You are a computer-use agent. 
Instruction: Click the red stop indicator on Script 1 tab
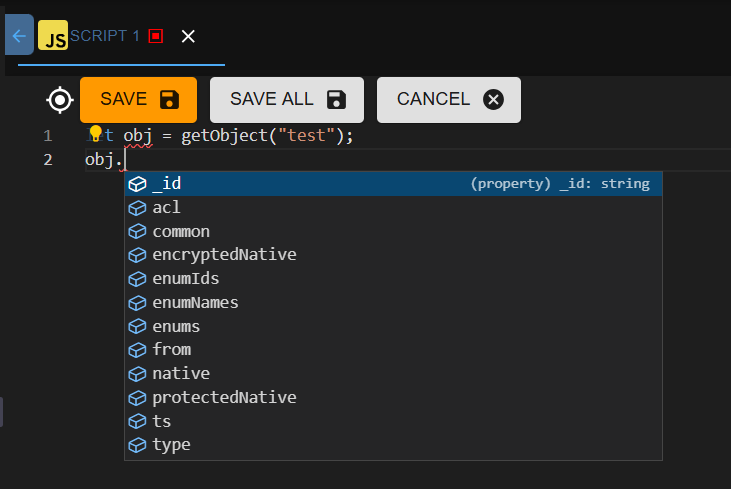pyautogui.click(x=156, y=36)
